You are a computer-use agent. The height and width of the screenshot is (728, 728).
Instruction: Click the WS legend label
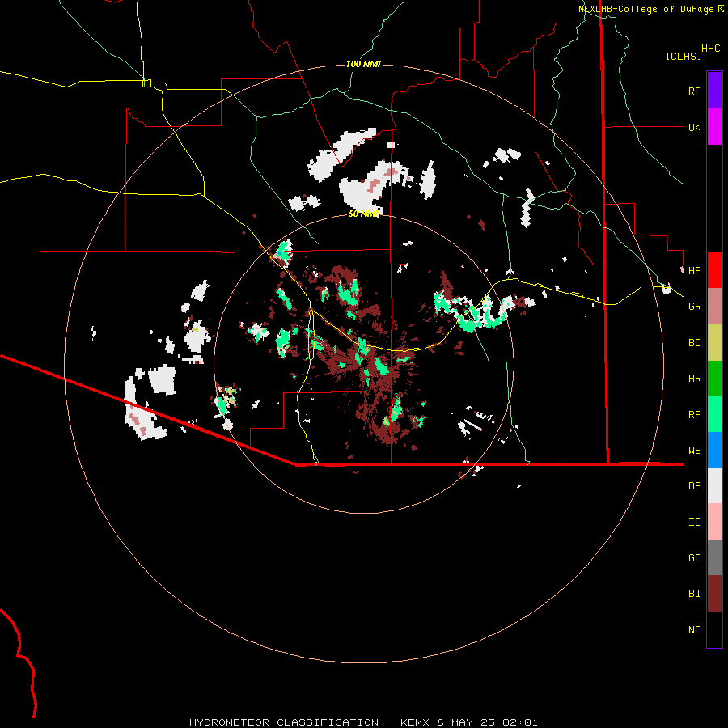click(x=694, y=451)
